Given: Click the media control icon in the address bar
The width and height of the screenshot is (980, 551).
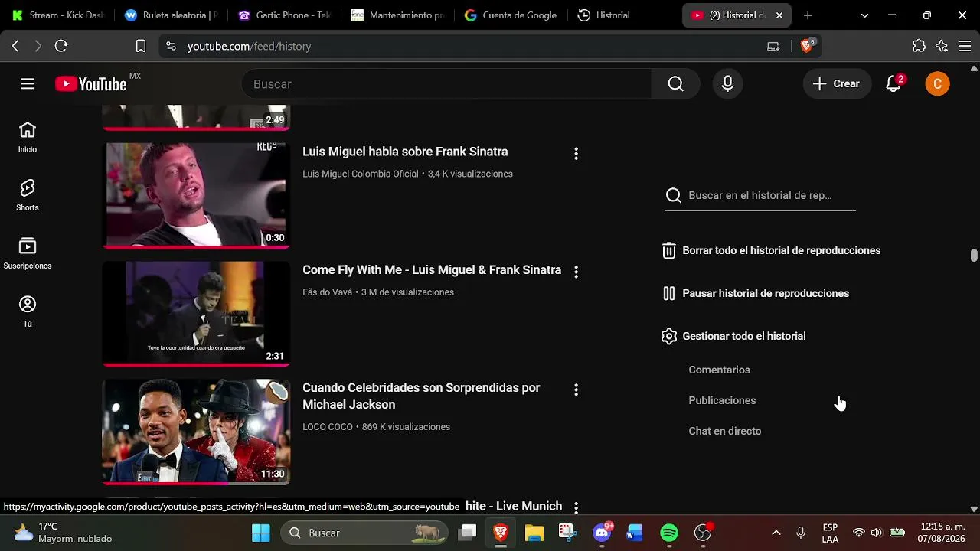Looking at the screenshot, I should [x=773, y=47].
